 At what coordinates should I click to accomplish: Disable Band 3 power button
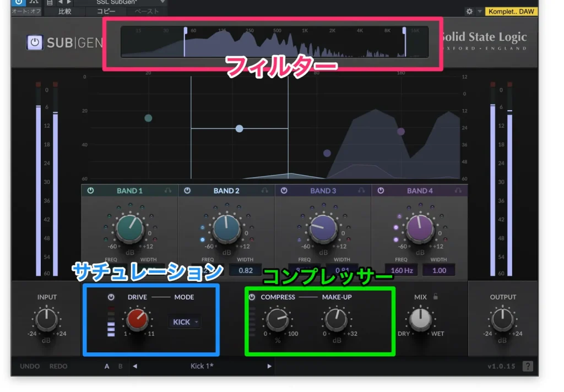[x=284, y=190]
